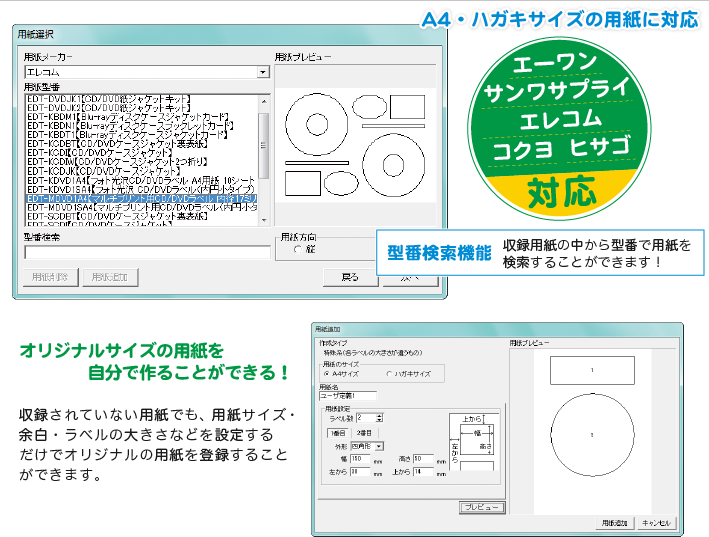709x537 pixels.
Task: Click the 用紙追加 confirm button in 用紙追加 dialog
Action: pyautogui.click(x=614, y=523)
